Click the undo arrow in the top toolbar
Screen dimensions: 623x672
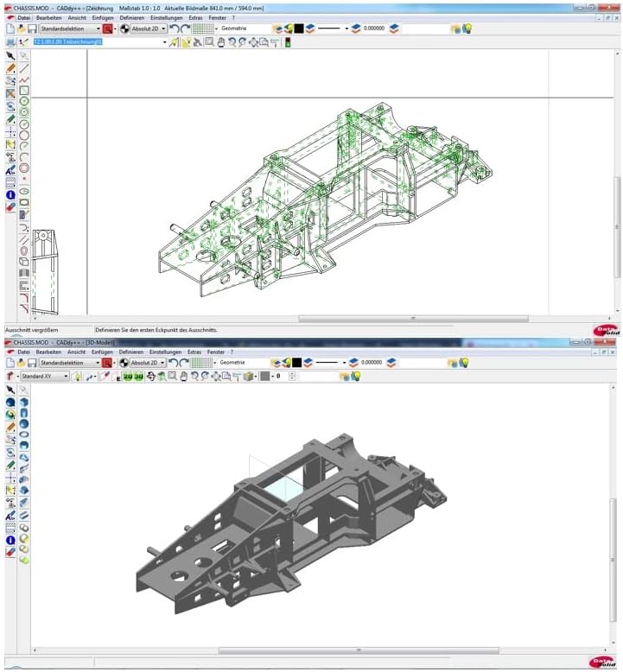coord(174,29)
